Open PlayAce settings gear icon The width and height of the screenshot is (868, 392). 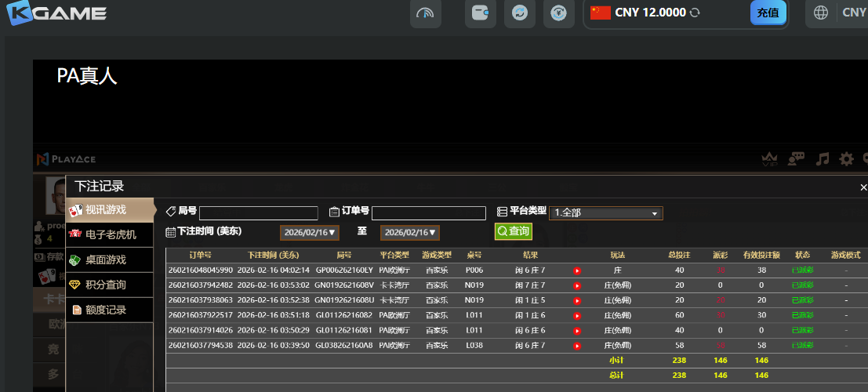[x=847, y=159]
